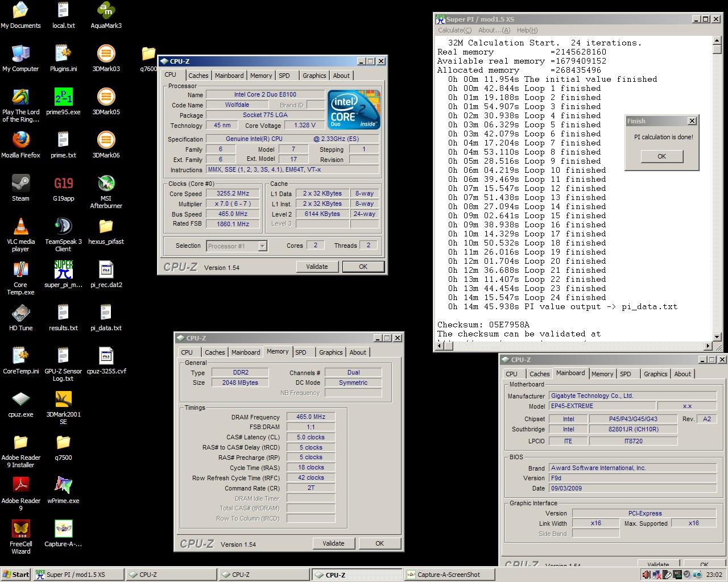Screen dimensions: 728x582
Task: Switch to Caches tab in top CPU-Z
Action: (198, 76)
